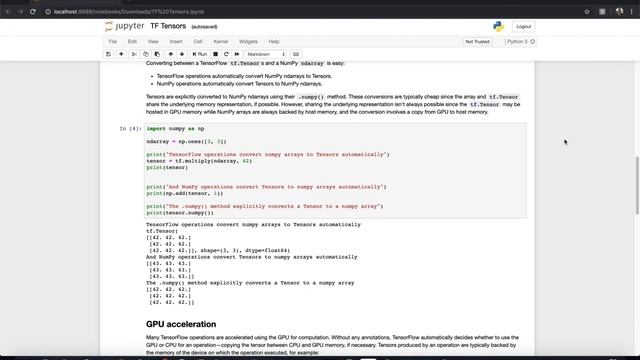640x360 pixels.
Task: Click the print(np.add(tensor, 1)) line
Action: [185, 193]
